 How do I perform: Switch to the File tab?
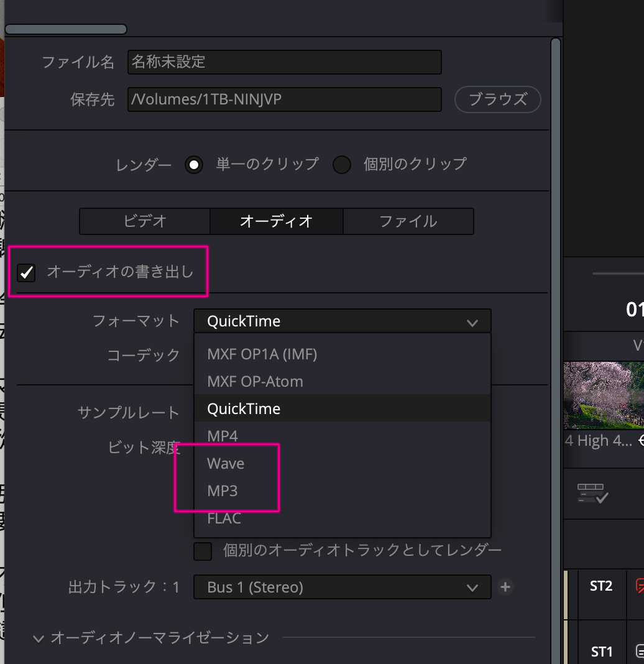(x=408, y=221)
